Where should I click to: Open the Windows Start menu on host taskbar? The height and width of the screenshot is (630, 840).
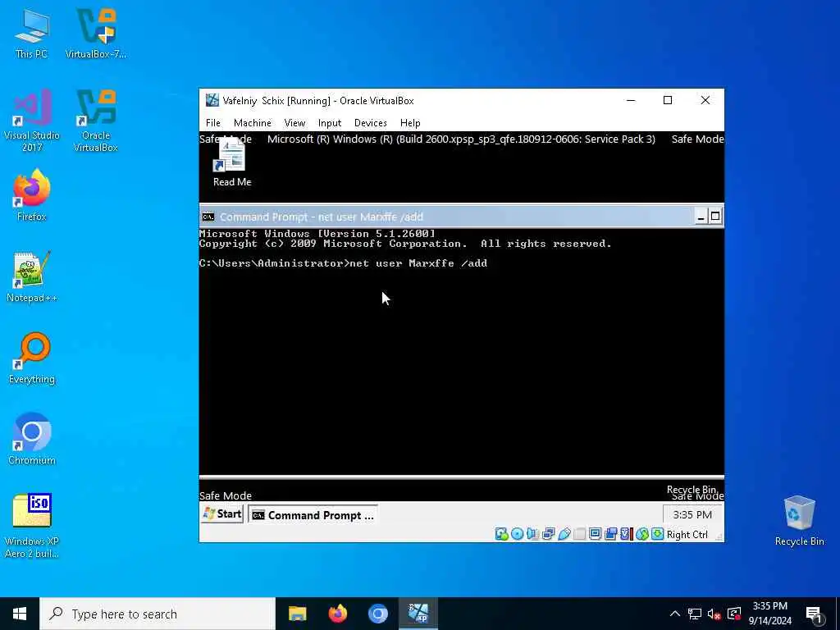(20, 614)
